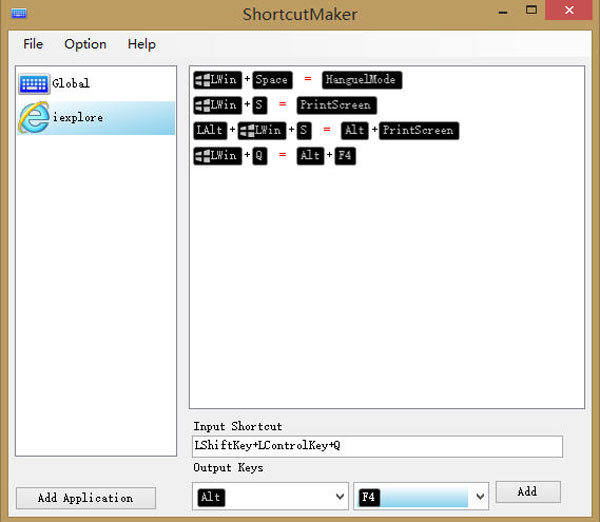Image resolution: width=600 pixels, height=522 pixels.
Task: Click Alt badge in the Q shortcut row
Action: (310, 156)
